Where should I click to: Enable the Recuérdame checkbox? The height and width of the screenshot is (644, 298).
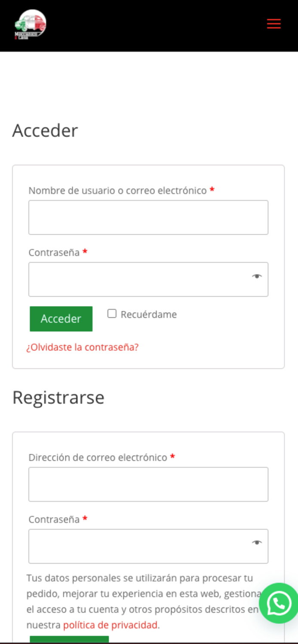coord(112,313)
